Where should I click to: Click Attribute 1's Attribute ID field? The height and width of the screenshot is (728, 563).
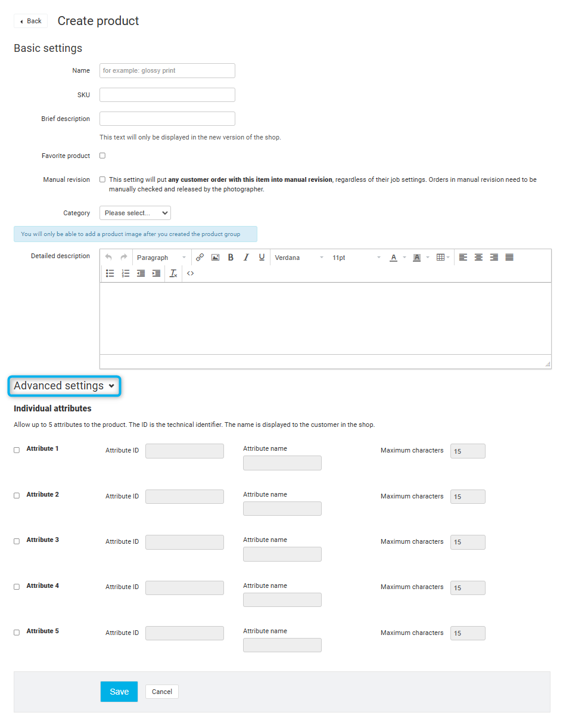point(185,451)
